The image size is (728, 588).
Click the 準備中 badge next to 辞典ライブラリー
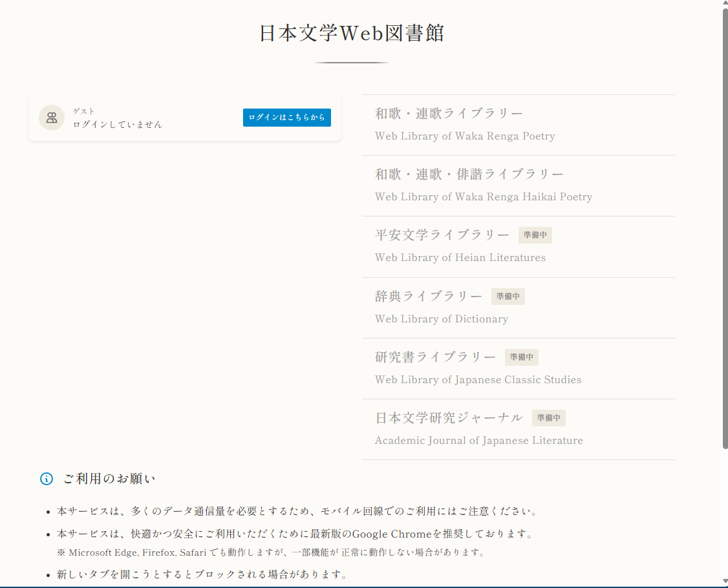[508, 297]
